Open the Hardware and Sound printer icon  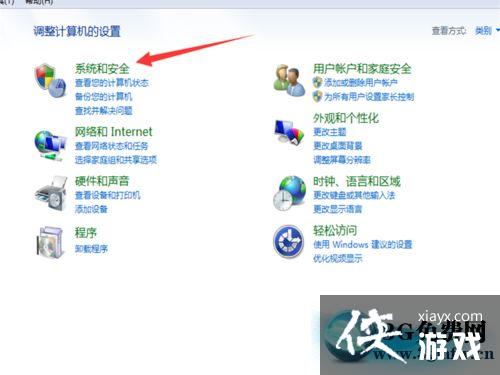coord(51,193)
